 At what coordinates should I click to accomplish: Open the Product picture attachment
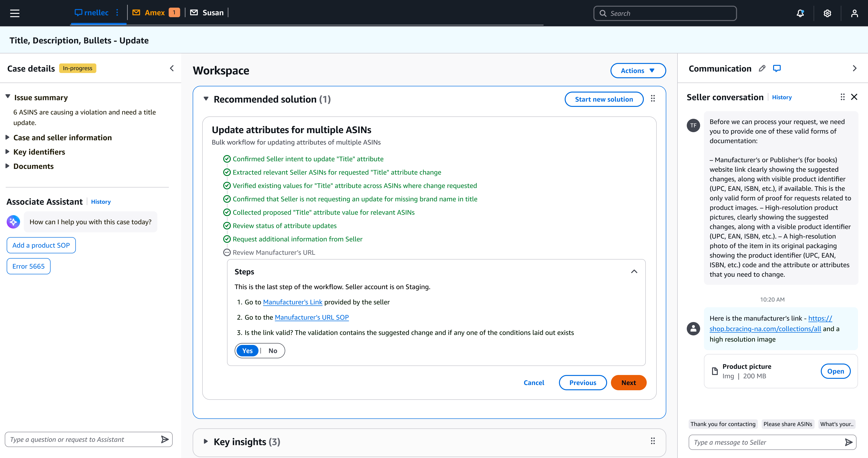(836, 371)
